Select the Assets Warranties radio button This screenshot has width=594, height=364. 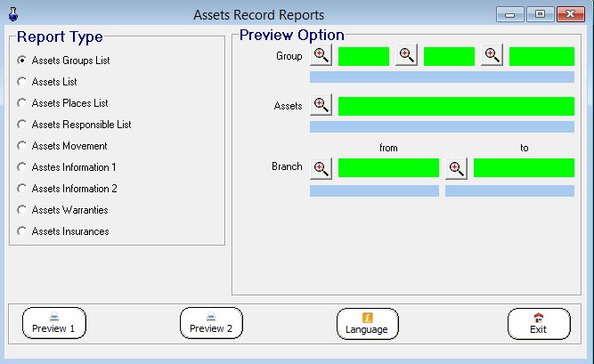(x=22, y=210)
